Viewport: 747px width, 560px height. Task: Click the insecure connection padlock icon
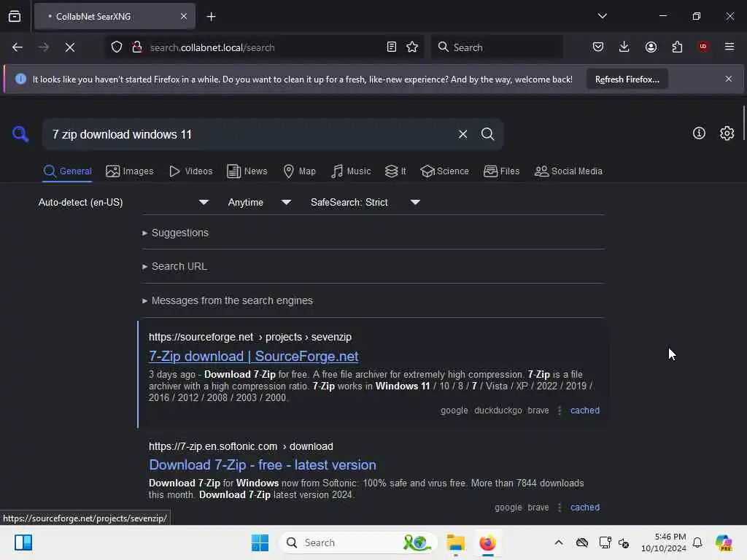137,47
